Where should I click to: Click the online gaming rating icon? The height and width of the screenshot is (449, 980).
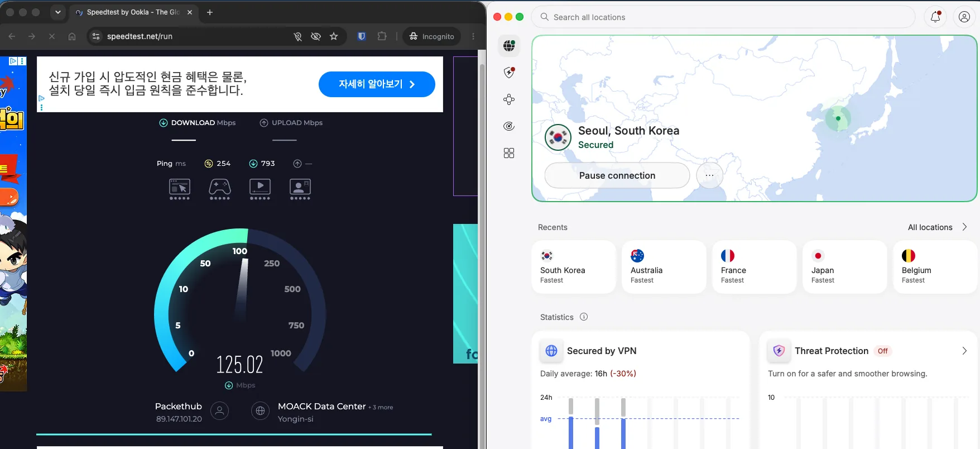220,189
